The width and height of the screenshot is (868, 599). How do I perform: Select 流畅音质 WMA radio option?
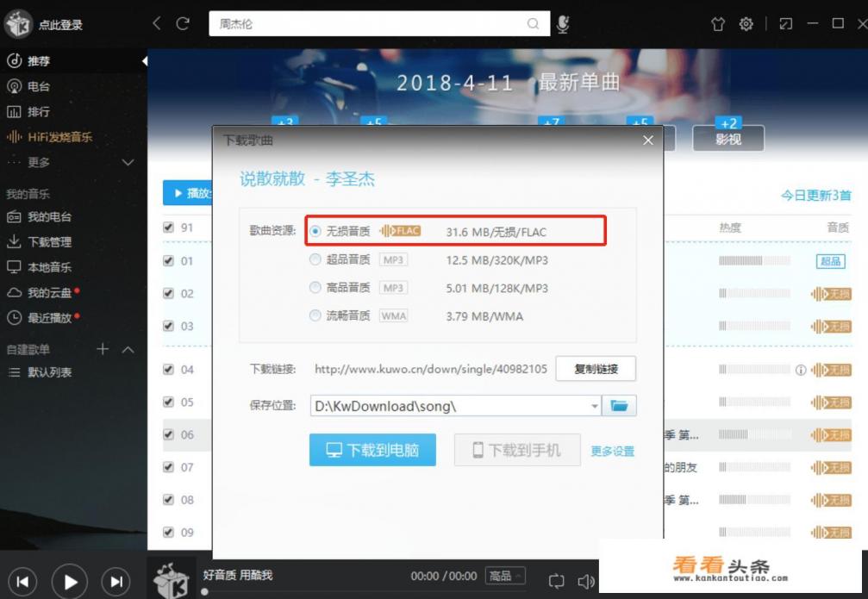point(315,316)
